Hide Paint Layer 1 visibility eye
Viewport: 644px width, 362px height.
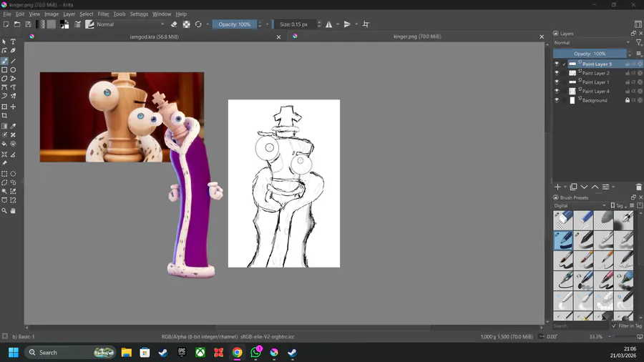pos(557,82)
